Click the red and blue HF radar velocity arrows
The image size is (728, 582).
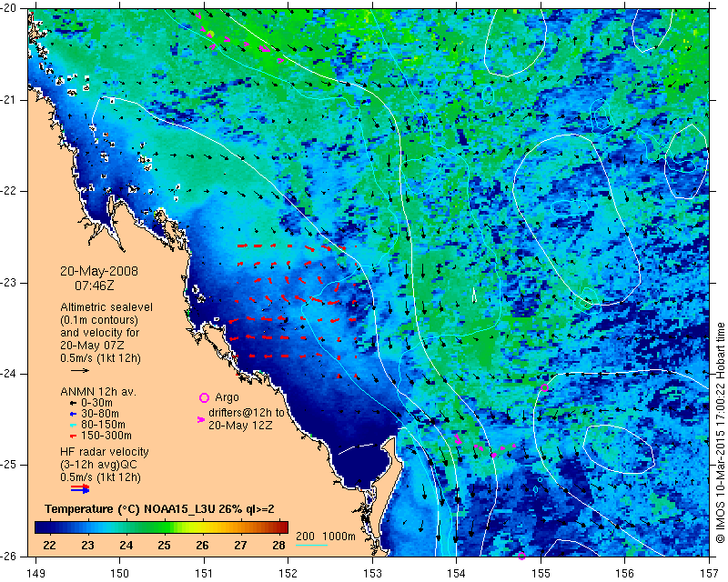[x=80, y=488]
